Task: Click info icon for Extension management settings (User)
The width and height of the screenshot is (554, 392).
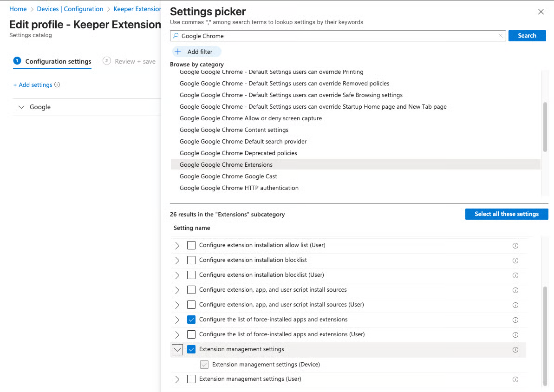Action: point(515,379)
